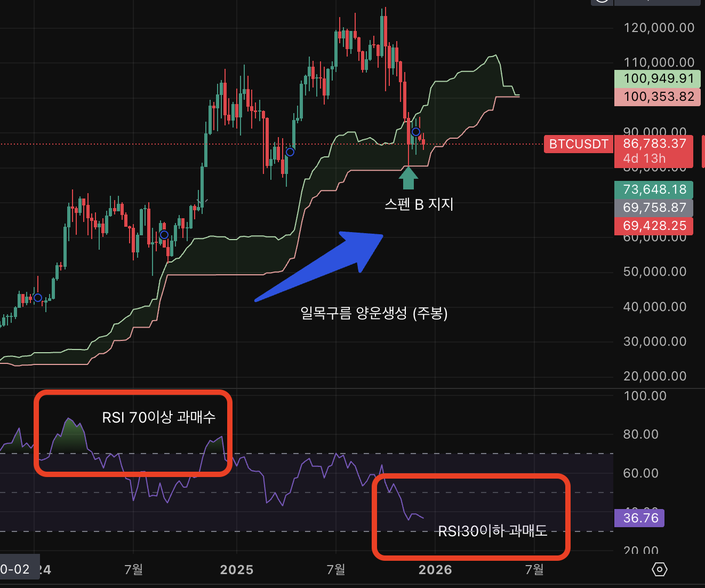The image size is (705, 588).
Task: Select the 'RSI30이하 과매도' text label
Action: coord(492,531)
